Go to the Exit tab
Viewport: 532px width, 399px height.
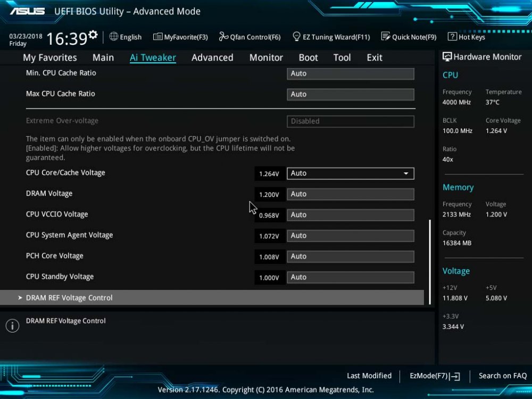[x=375, y=57]
